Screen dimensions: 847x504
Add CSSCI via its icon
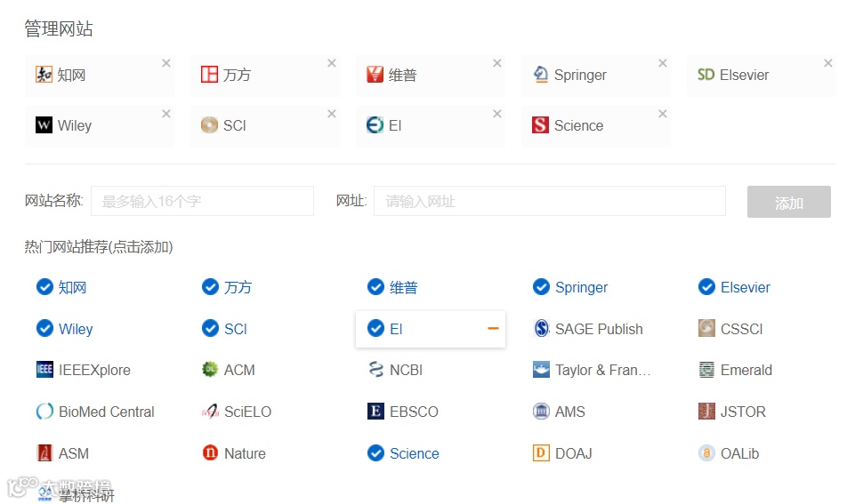pyautogui.click(x=706, y=328)
